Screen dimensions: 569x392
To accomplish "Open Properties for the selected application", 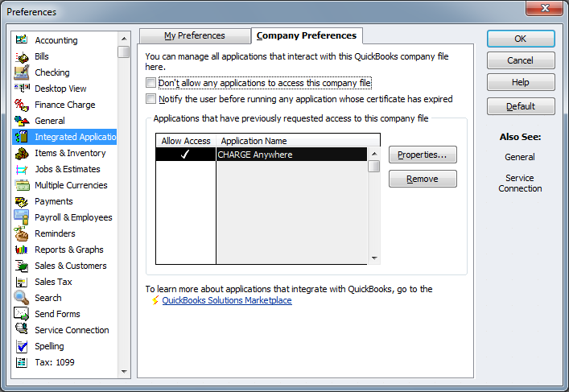I will (x=423, y=155).
